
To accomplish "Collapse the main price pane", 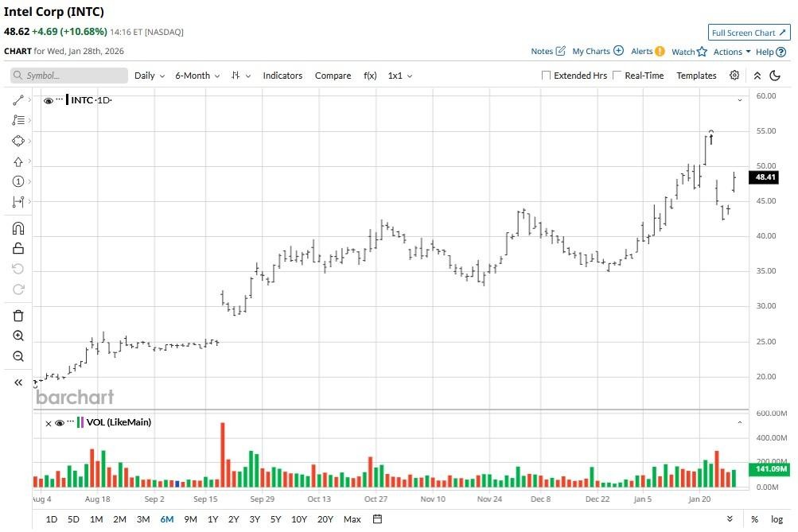I will click(739, 100).
